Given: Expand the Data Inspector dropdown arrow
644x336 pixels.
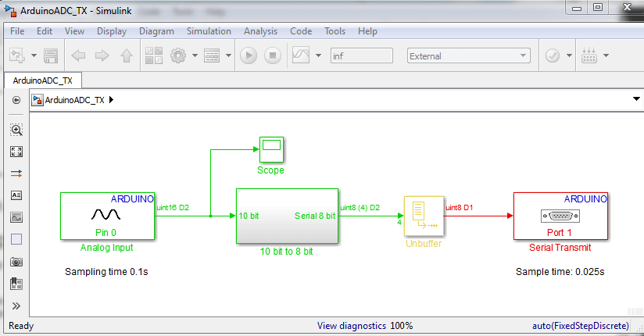Looking at the screenshot, I should (x=318, y=55).
